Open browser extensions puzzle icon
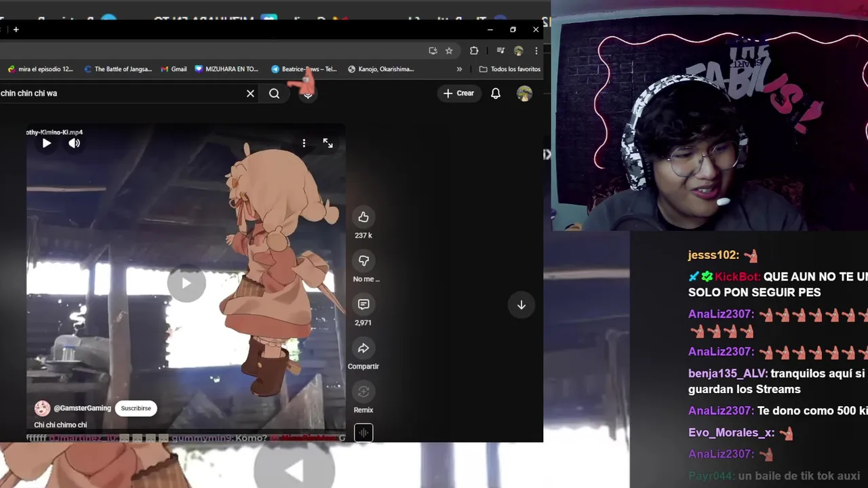868x488 pixels. tap(474, 51)
